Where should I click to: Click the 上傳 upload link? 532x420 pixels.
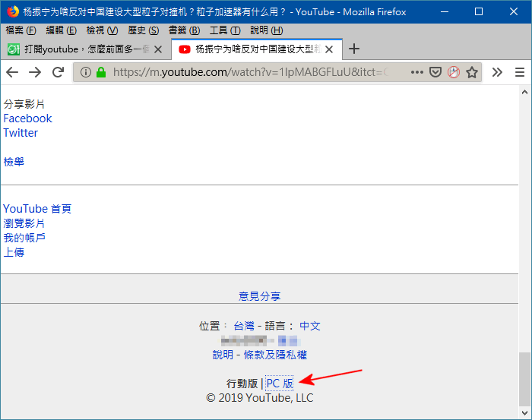(x=14, y=252)
